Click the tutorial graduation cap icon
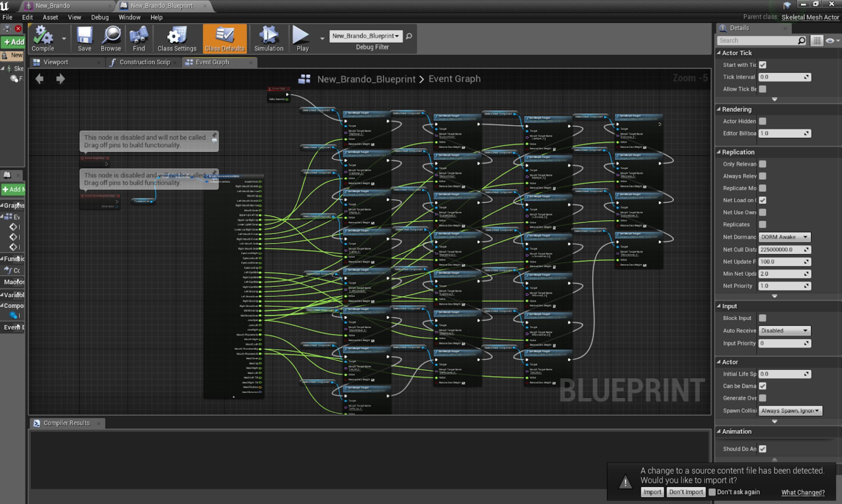The width and height of the screenshot is (842, 504). [x=787, y=5]
